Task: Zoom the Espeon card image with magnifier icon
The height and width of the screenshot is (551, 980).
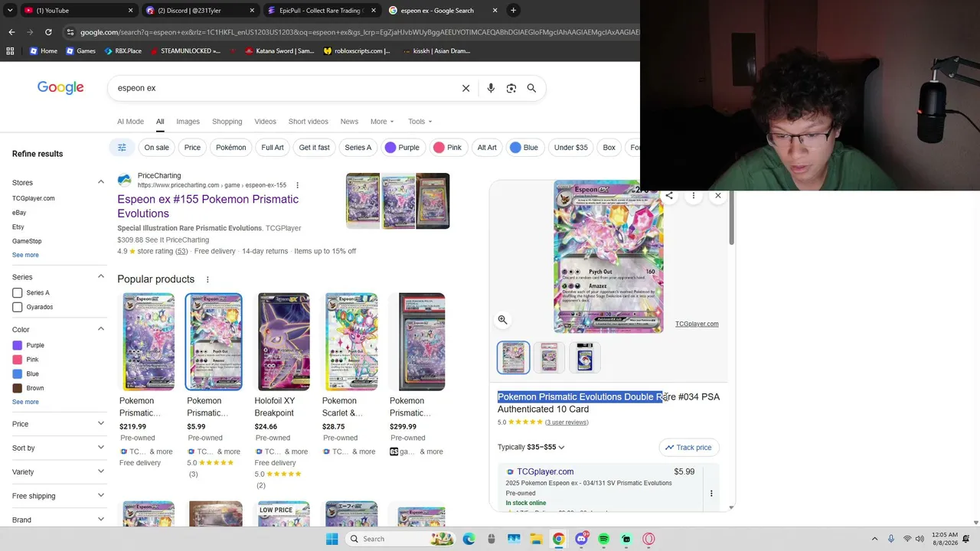Action: (502, 320)
